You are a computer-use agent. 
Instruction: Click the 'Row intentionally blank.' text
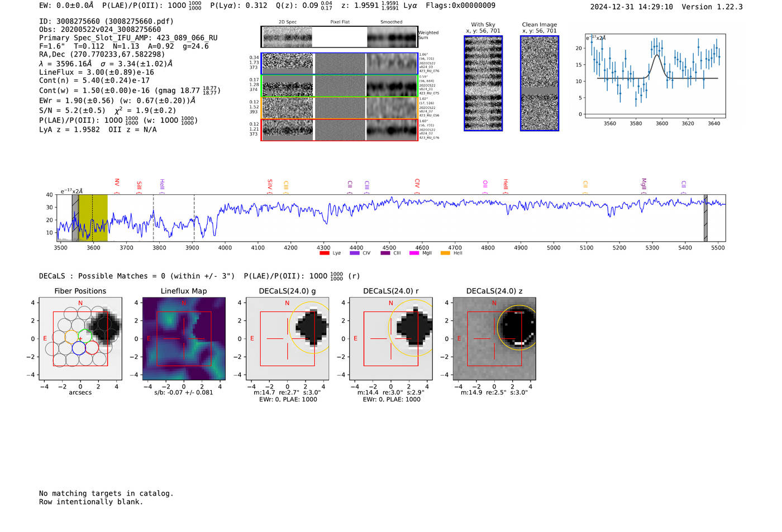click(91, 502)
